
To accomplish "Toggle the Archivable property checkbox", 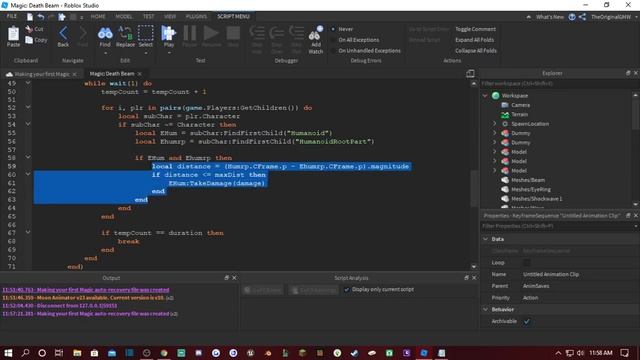I will click(527, 321).
